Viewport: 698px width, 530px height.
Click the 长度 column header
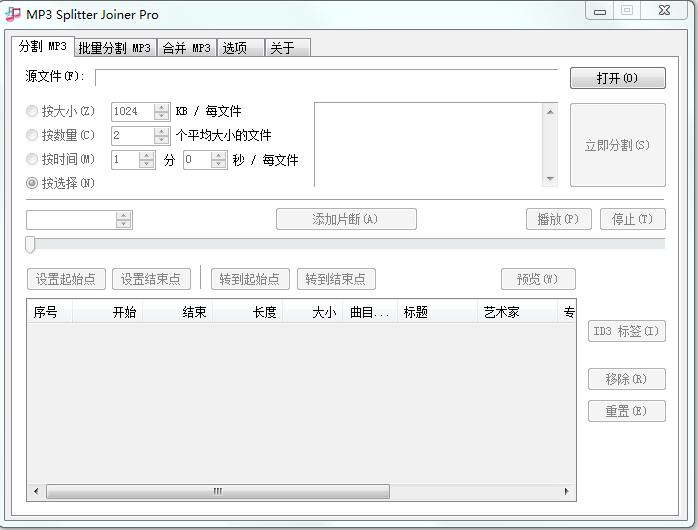coord(248,312)
